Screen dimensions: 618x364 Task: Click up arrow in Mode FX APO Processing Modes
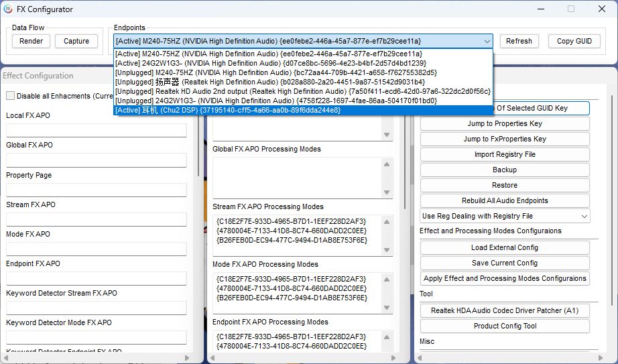pyautogui.click(x=387, y=280)
